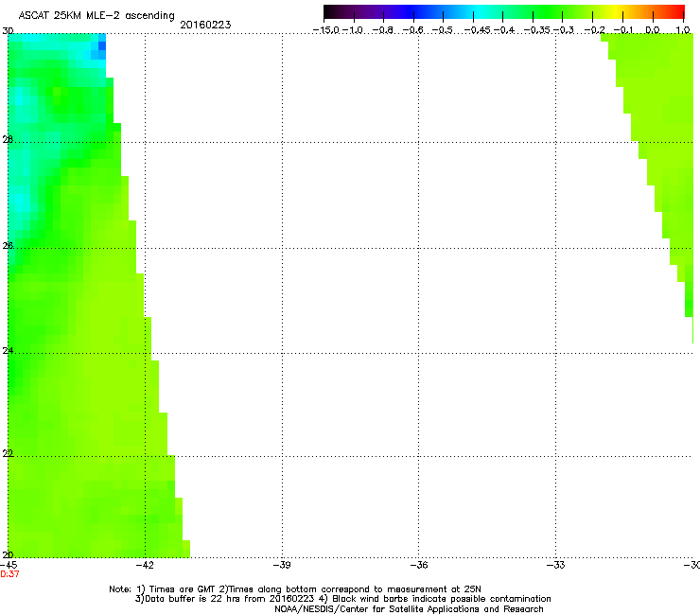The image size is (700, 615).
Task: Pick the yellow band of the color bar
Action: (x=617, y=12)
